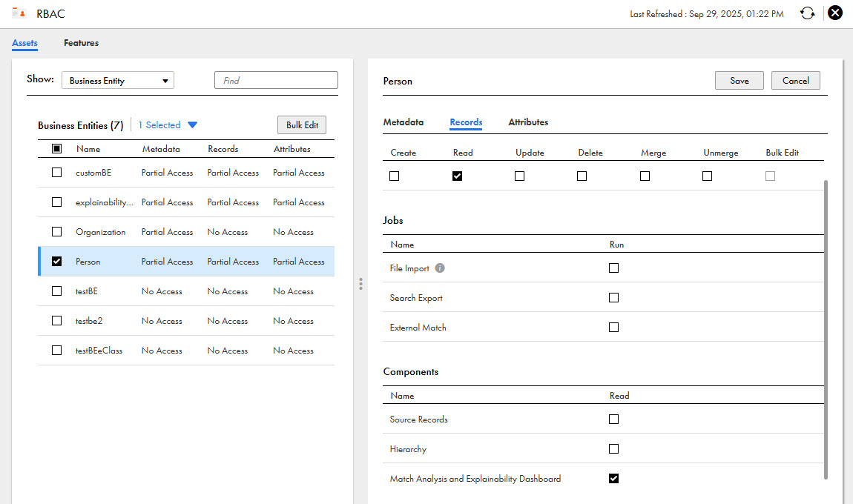Open the Show Business Entity dropdown

(x=117, y=81)
